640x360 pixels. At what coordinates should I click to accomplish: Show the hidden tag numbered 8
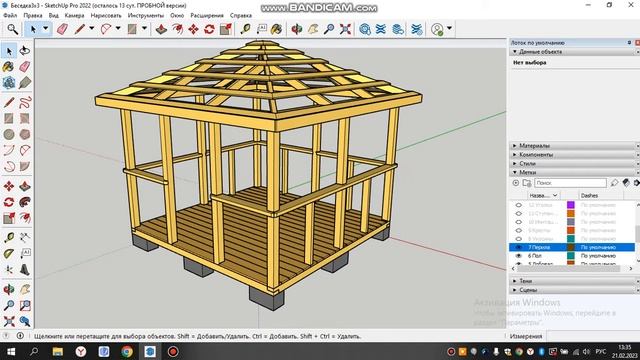coord(518,239)
